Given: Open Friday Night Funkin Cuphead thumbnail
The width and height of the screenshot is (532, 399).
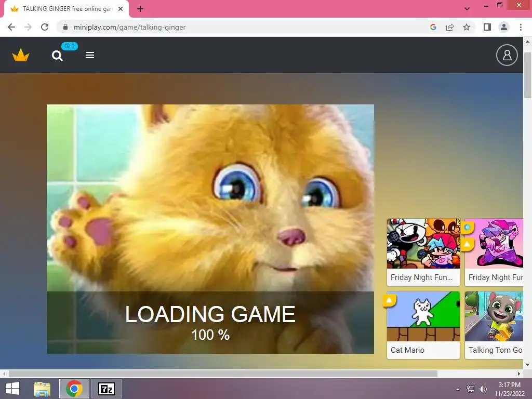Looking at the screenshot, I should point(423,244).
